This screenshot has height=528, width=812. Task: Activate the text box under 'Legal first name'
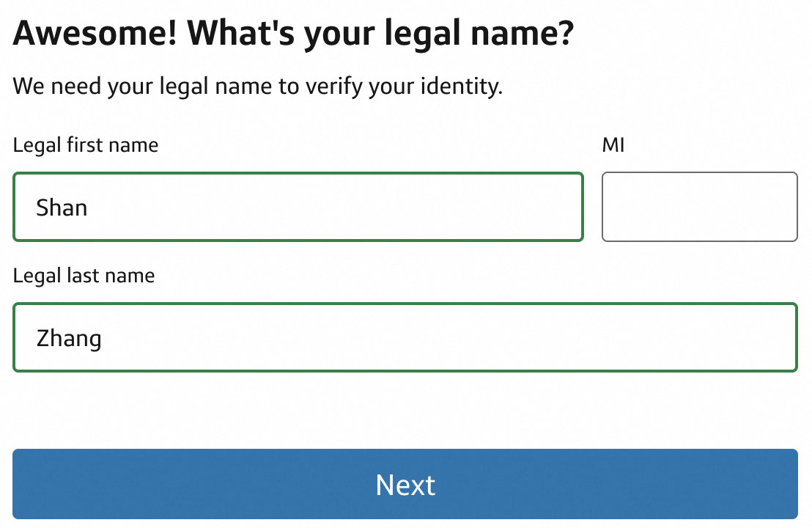[298, 207]
